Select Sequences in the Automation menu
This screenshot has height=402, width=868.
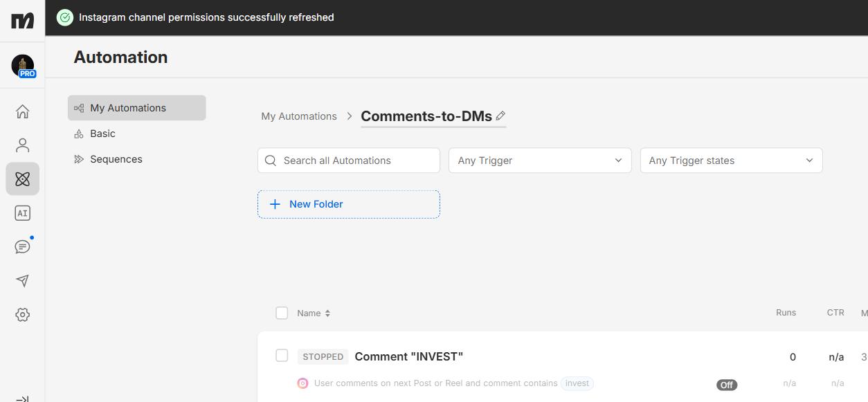[116, 159]
